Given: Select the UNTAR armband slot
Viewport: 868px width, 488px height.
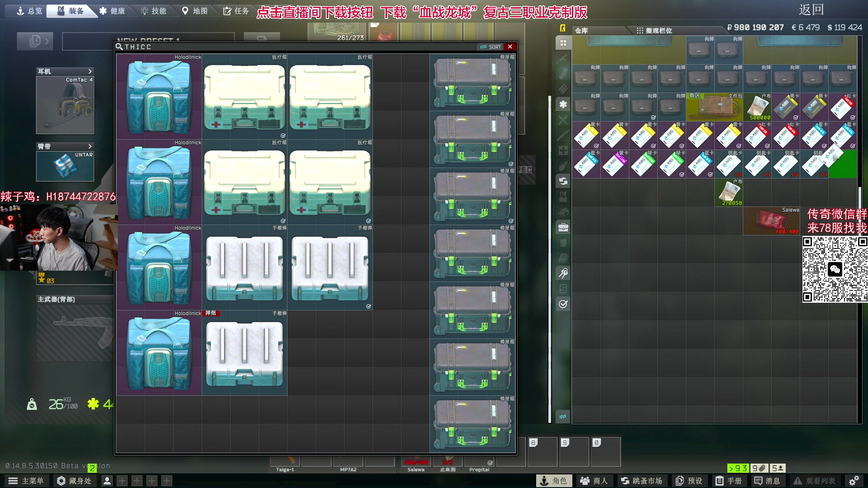Looking at the screenshot, I should click(65, 166).
